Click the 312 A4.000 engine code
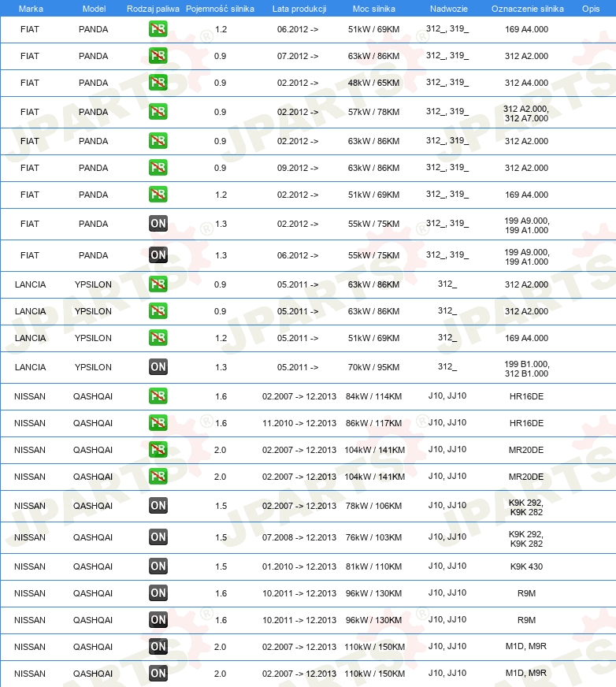Viewport: 616px width, 687px height. point(526,83)
